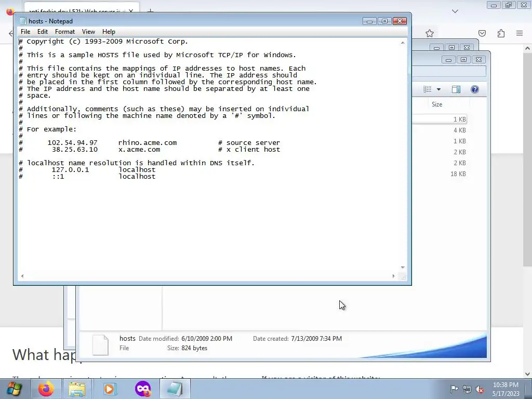532x399 pixels.
Task: Open the Format menu in Notepad
Action: tap(65, 32)
